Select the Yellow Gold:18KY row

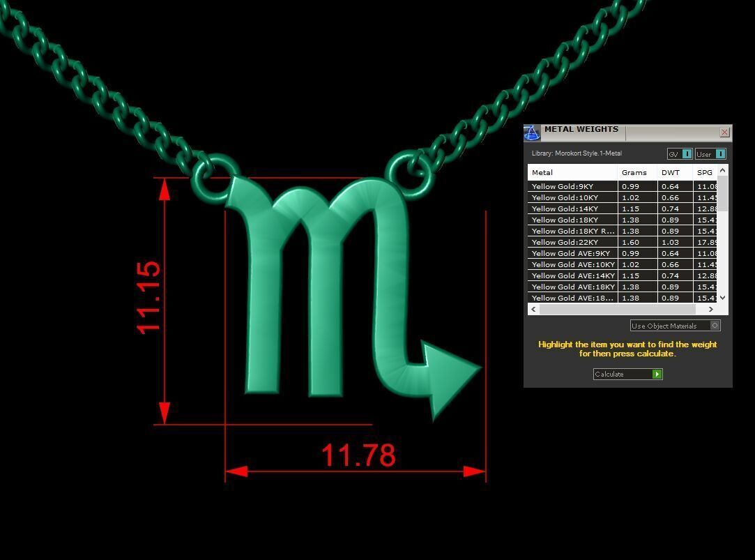click(x=623, y=220)
